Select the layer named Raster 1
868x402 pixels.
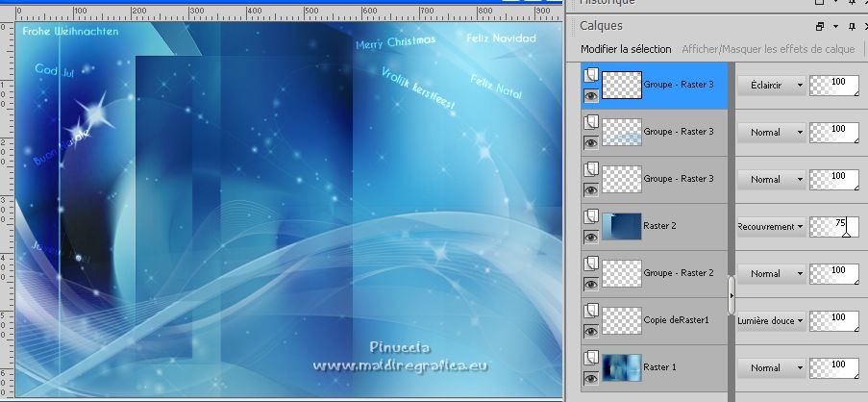[659, 367]
